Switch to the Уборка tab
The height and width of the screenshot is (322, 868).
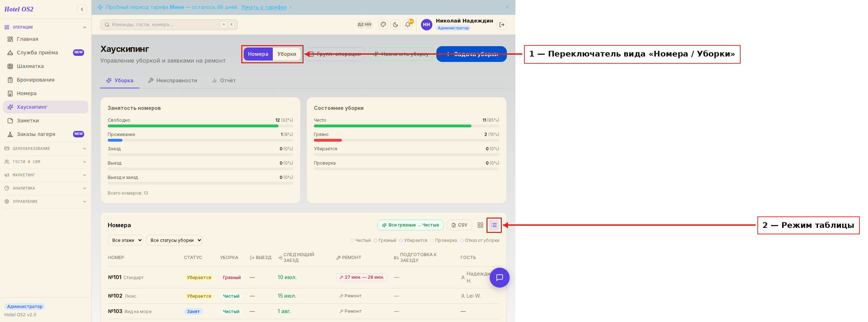(x=120, y=80)
